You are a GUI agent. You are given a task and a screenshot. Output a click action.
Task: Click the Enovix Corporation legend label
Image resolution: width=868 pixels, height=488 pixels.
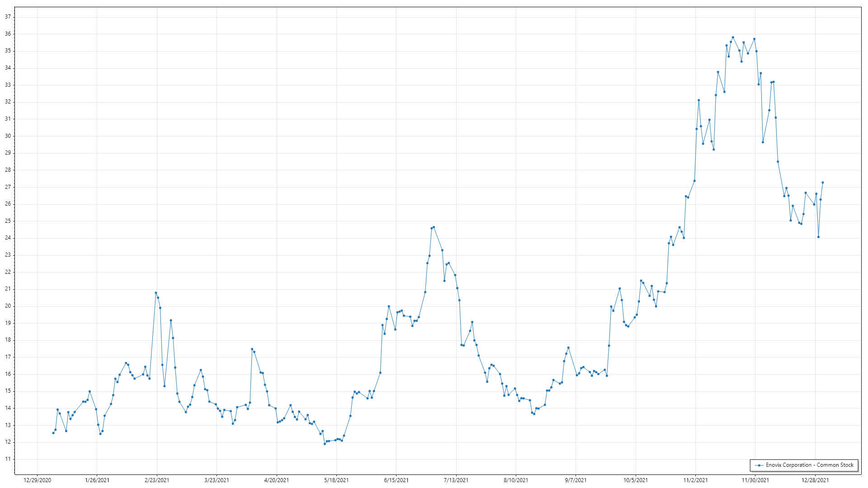[x=809, y=465]
